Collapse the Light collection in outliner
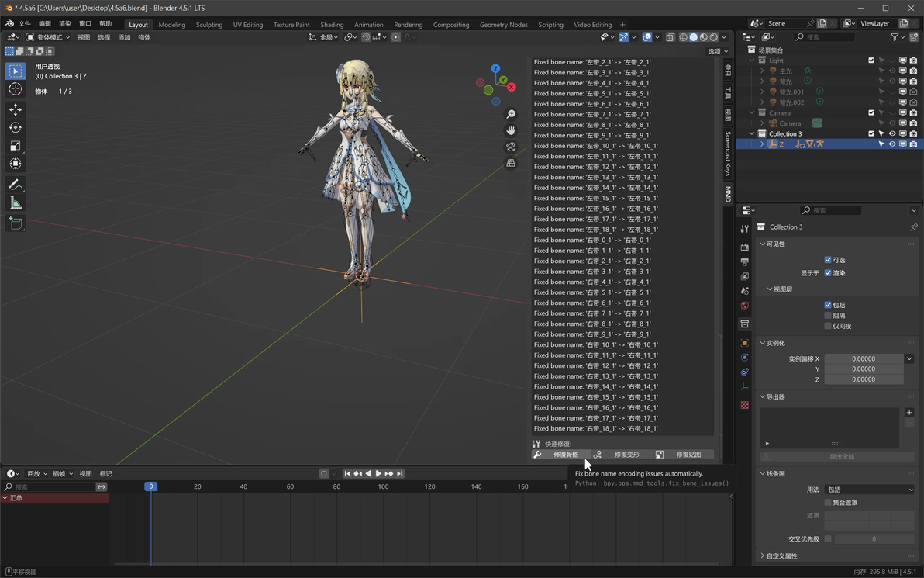Image resolution: width=924 pixels, height=578 pixels. pyautogui.click(x=752, y=61)
